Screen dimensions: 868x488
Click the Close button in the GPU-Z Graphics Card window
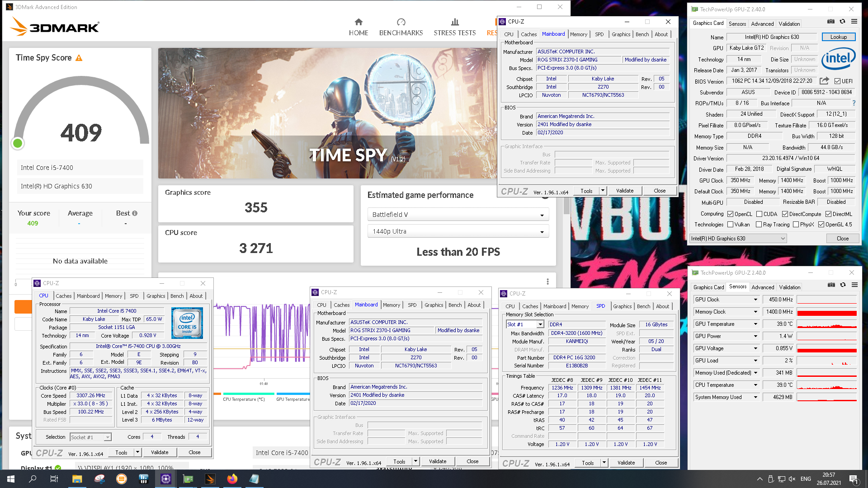click(842, 239)
